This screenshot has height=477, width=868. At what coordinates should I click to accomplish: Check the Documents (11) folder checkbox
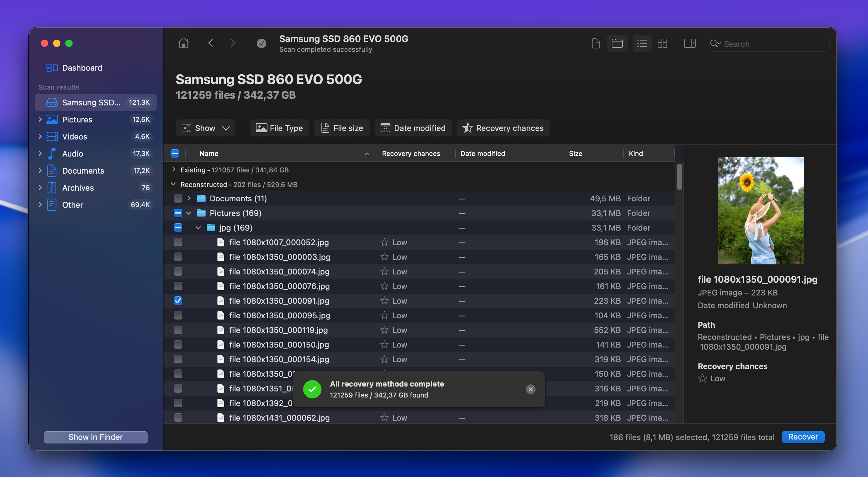coord(178,198)
